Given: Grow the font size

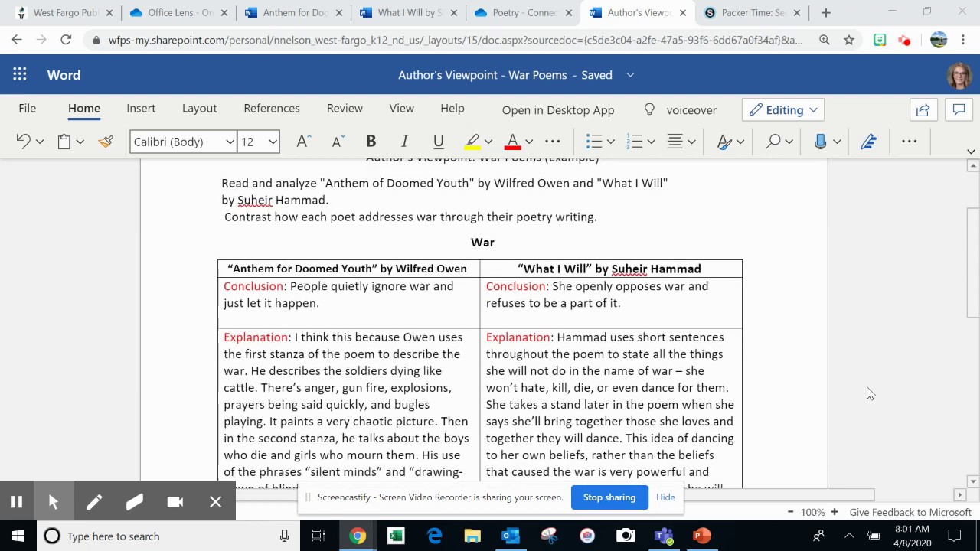Looking at the screenshot, I should [x=303, y=141].
